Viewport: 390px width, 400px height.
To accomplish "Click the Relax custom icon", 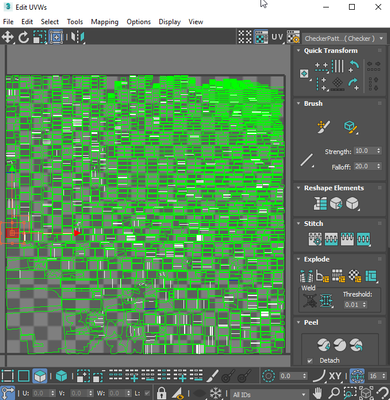I will [352, 203].
